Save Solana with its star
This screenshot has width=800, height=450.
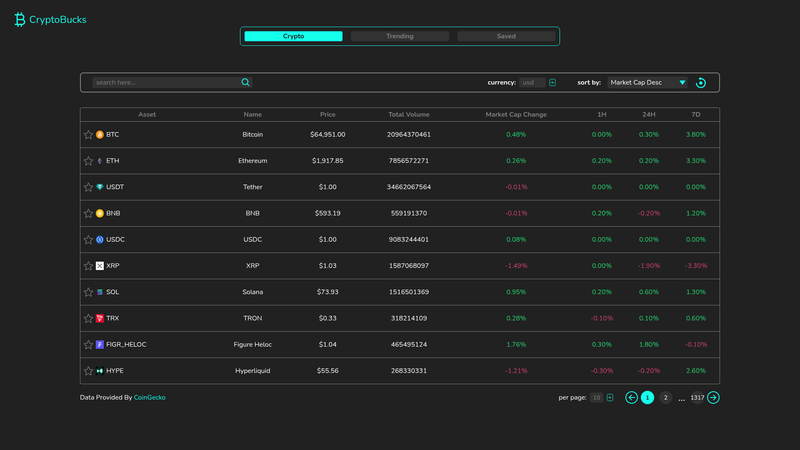click(88, 292)
